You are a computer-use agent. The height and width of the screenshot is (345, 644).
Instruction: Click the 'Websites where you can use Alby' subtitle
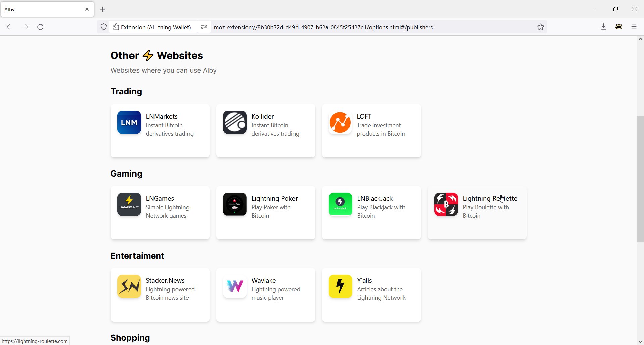(164, 70)
